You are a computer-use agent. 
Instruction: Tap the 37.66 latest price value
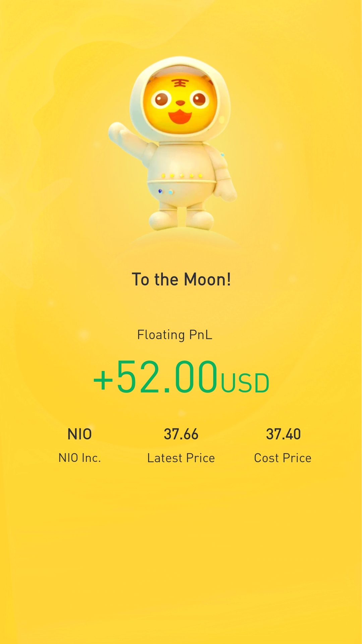point(181,434)
